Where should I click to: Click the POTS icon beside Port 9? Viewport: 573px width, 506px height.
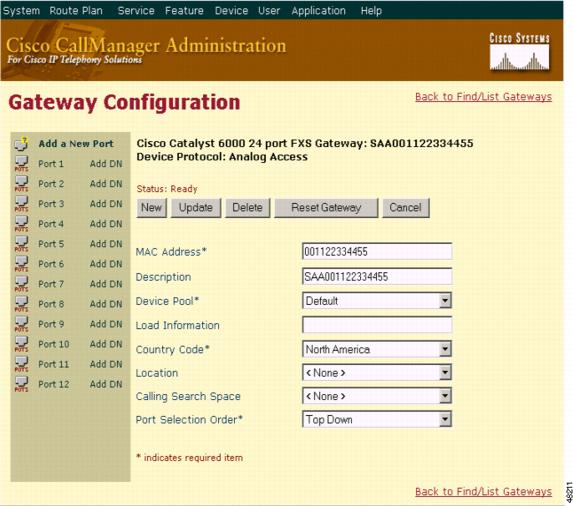tap(21, 324)
